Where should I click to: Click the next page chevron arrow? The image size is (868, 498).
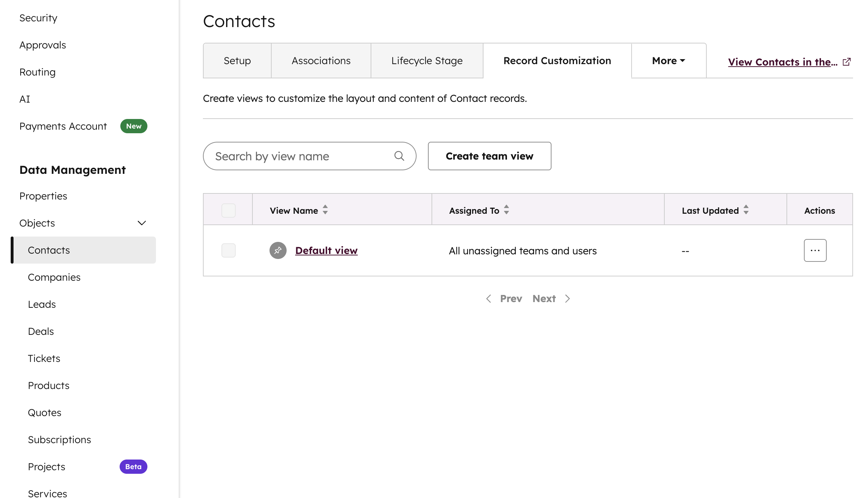click(x=568, y=299)
